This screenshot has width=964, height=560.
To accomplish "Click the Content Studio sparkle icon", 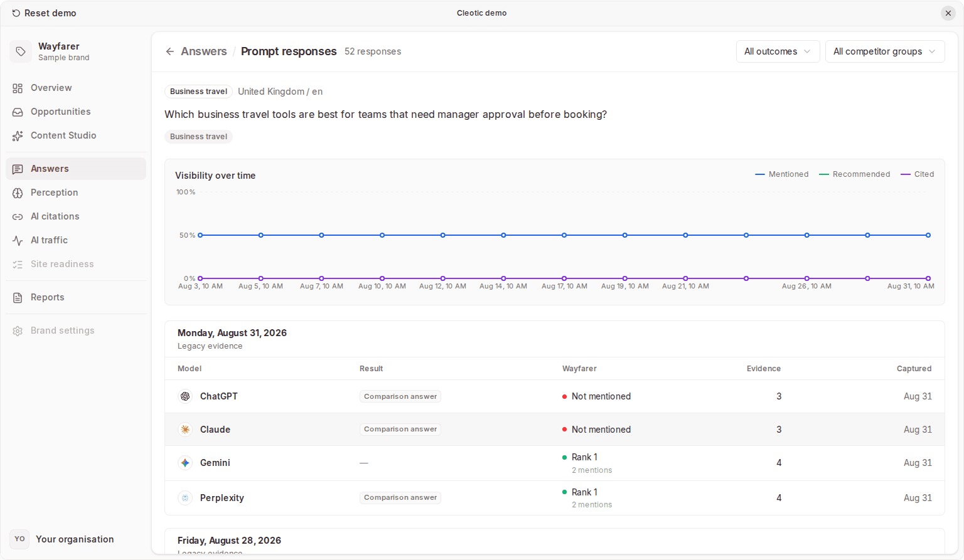I will pos(18,136).
